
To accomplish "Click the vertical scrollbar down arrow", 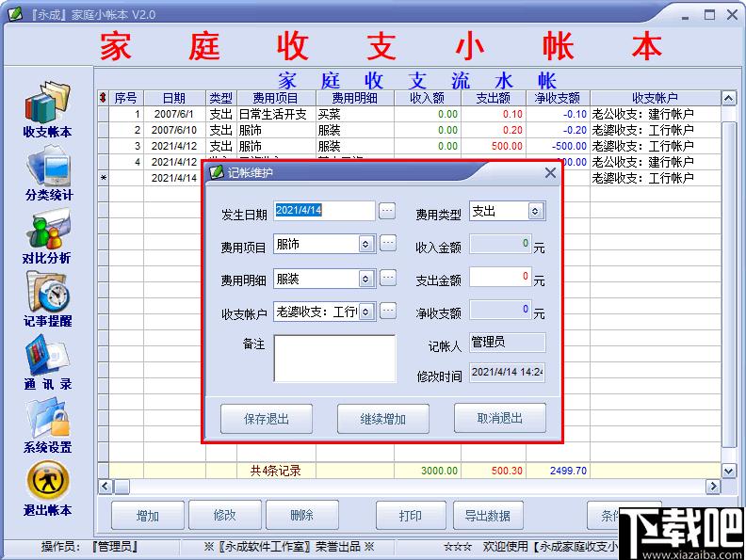I will (729, 471).
